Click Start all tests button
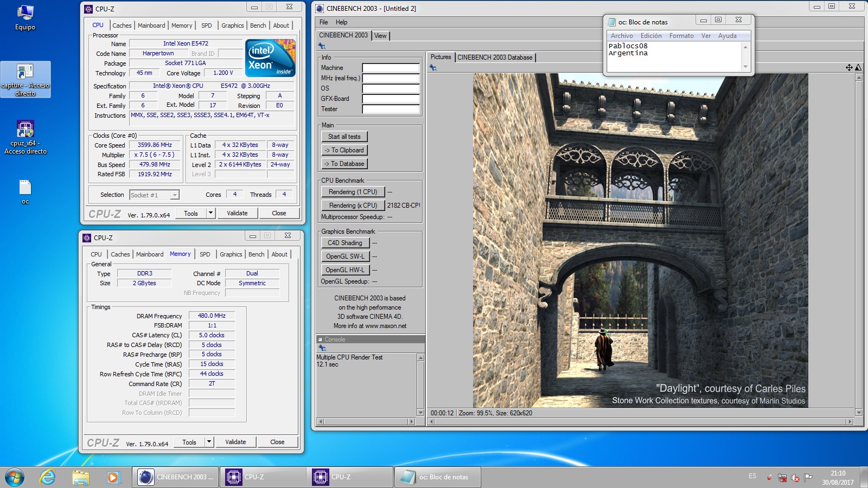Image resolution: width=868 pixels, height=488 pixels. 344,137
